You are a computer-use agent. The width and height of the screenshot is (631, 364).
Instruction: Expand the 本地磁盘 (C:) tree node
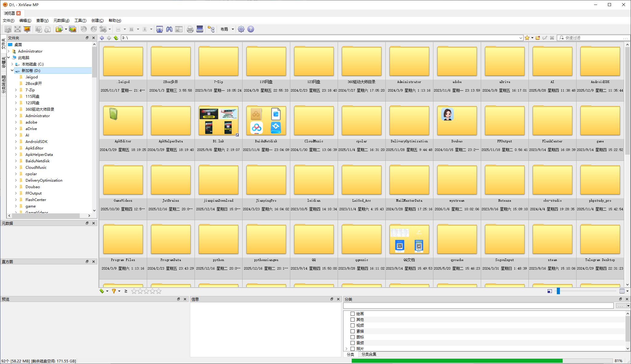(12, 64)
